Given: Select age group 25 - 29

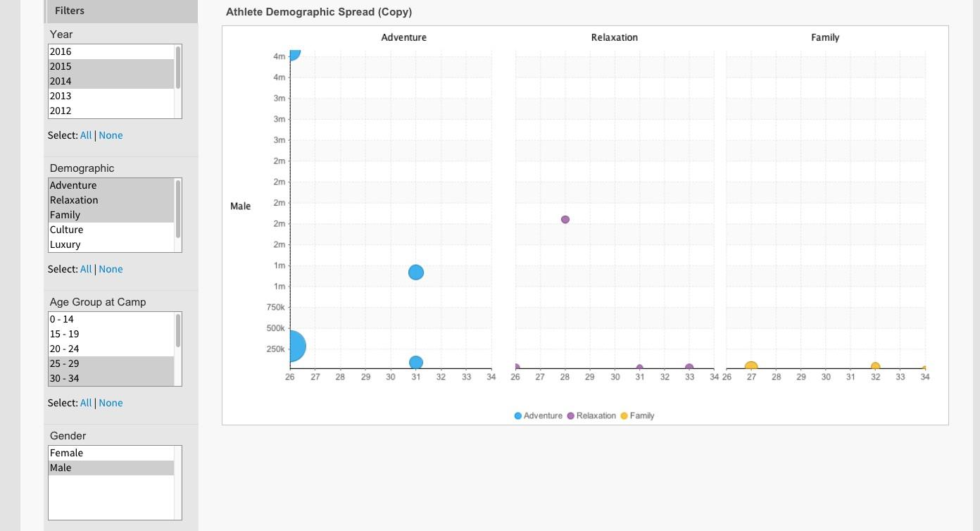Looking at the screenshot, I should (111, 363).
